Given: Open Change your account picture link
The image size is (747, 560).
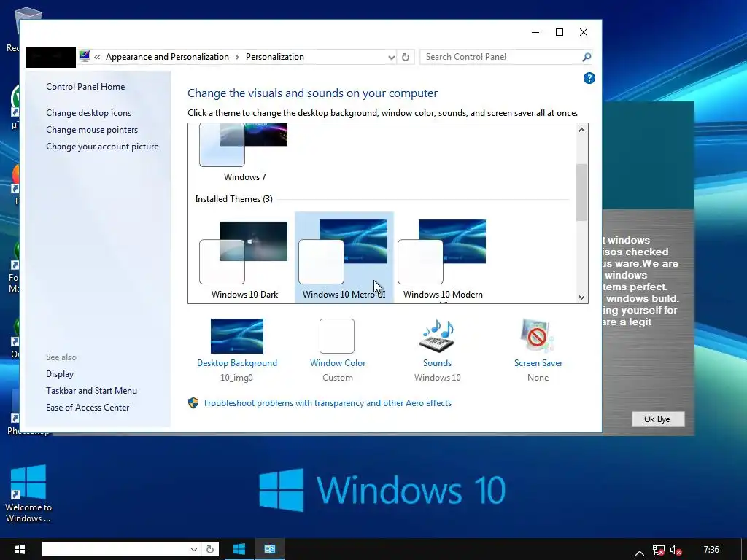Looking at the screenshot, I should pos(102,146).
